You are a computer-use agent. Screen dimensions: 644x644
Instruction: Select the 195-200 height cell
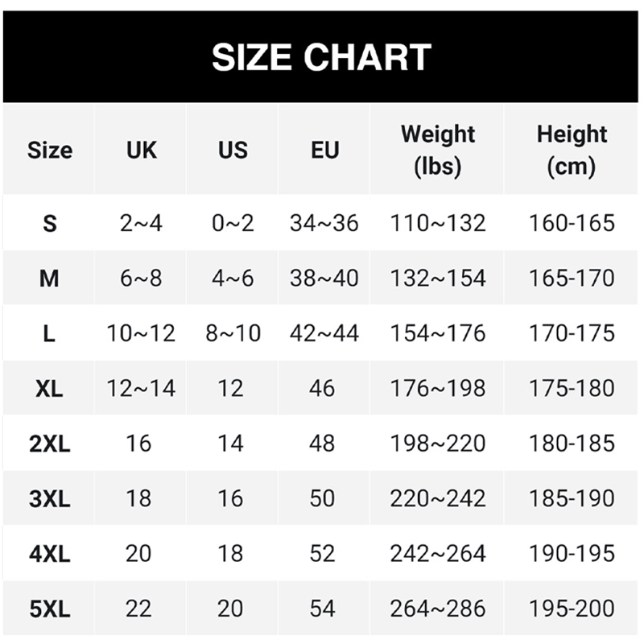[572, 609]
